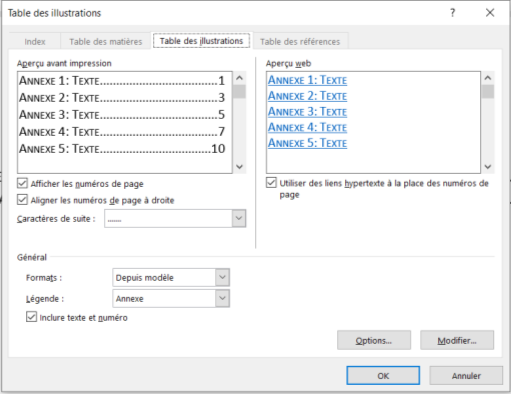Toggle Afficher les numéros de page checkbox
Screen dimensions: 511x394
(x=22, y=183)
